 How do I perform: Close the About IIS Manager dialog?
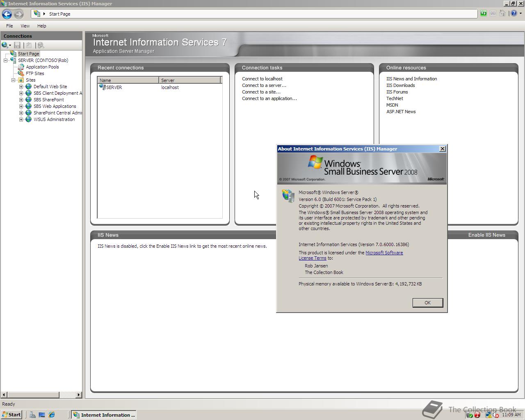click(442, 149)
